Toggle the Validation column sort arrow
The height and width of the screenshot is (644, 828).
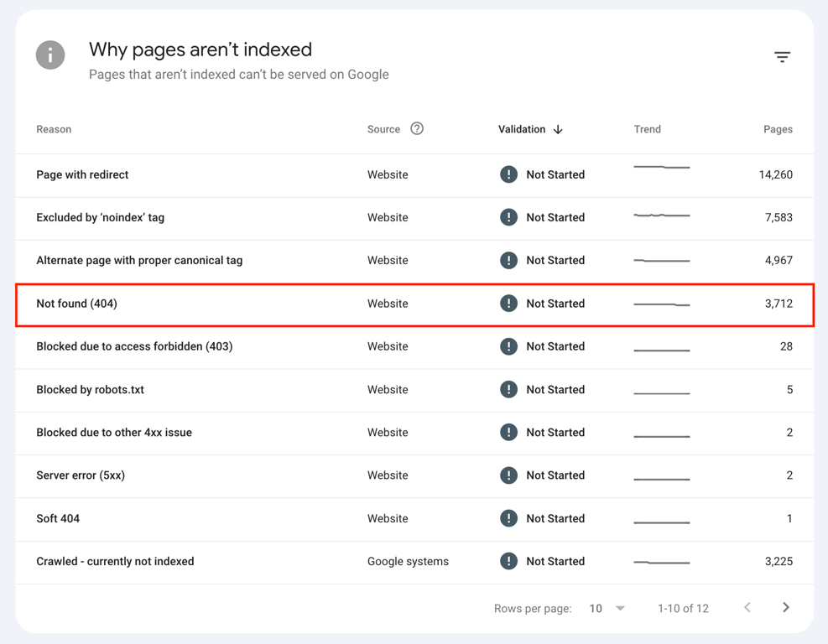point(557,129)
